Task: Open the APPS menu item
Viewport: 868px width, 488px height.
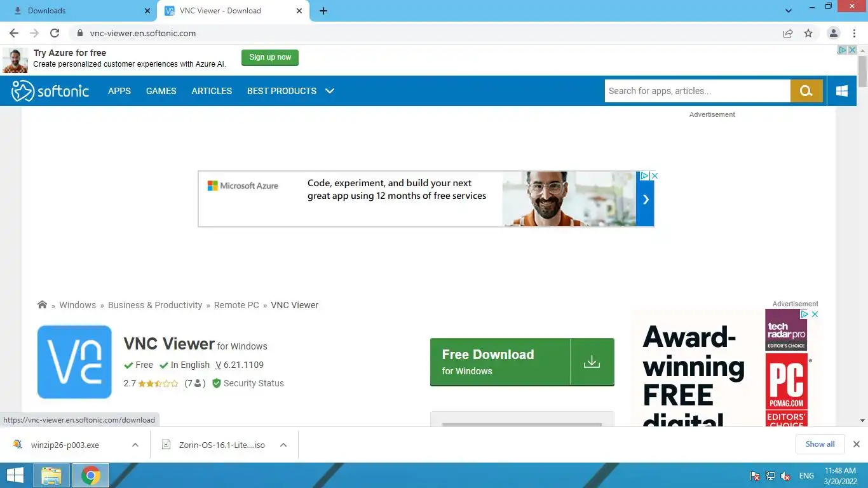Action: (x=119, y=91)
